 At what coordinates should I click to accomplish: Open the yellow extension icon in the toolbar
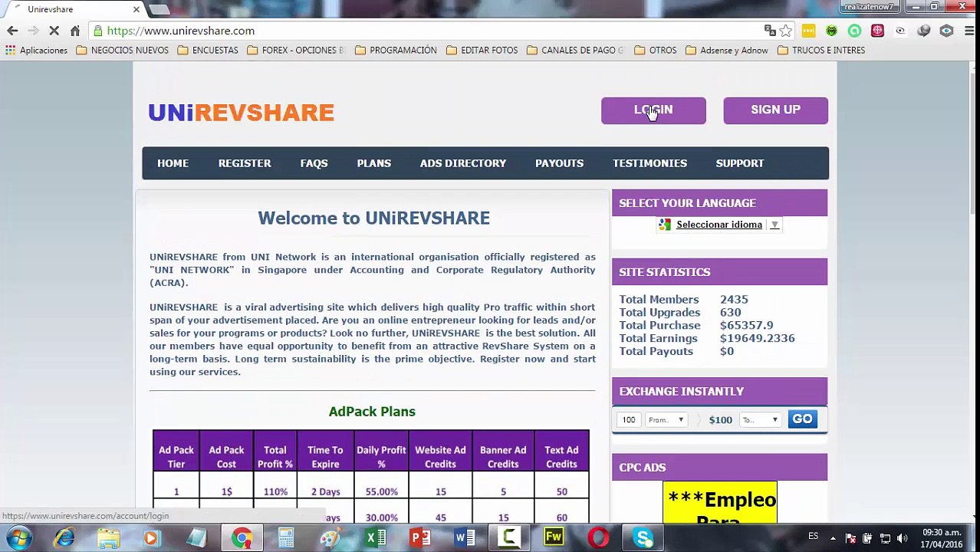coord(808,31)
